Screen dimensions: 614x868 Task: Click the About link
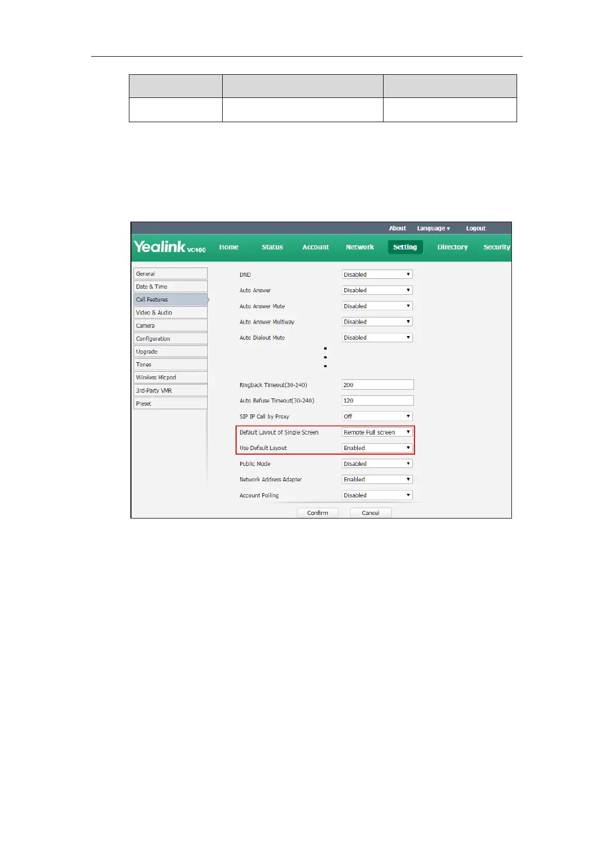click(397, 228)
